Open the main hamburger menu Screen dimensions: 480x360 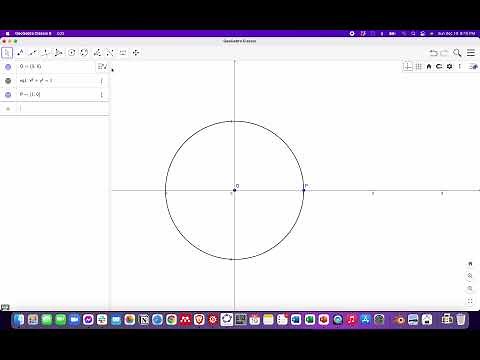471,53
